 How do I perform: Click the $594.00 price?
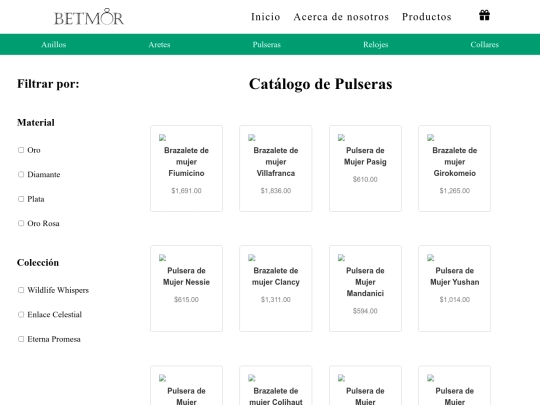tap(365, 311)
